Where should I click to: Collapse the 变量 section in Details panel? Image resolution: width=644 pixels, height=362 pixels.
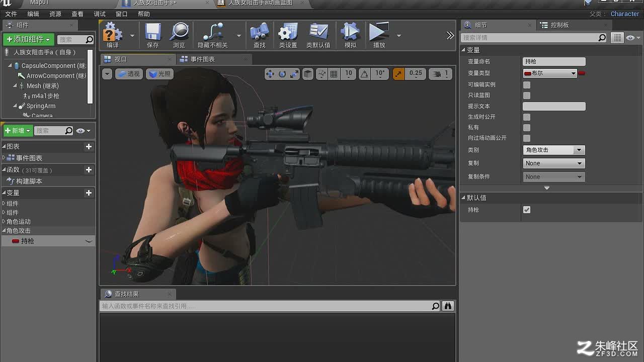pos(464,50)
